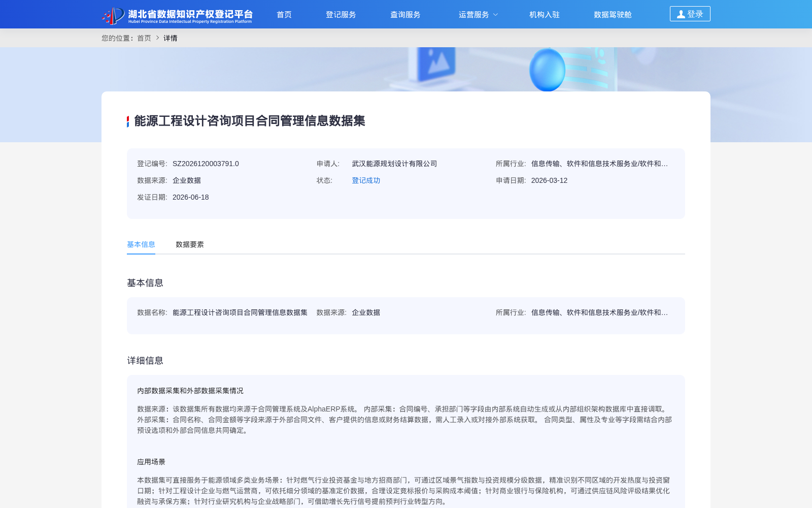Click the 基本信息 section heading
Viewport: 812px width, 508px height.
145,283
